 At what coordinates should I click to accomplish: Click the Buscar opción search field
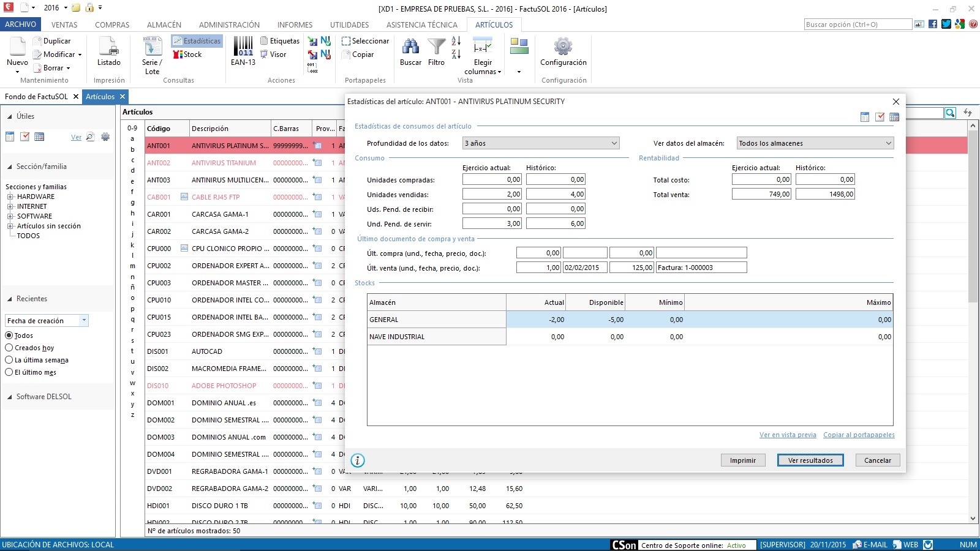858,24
